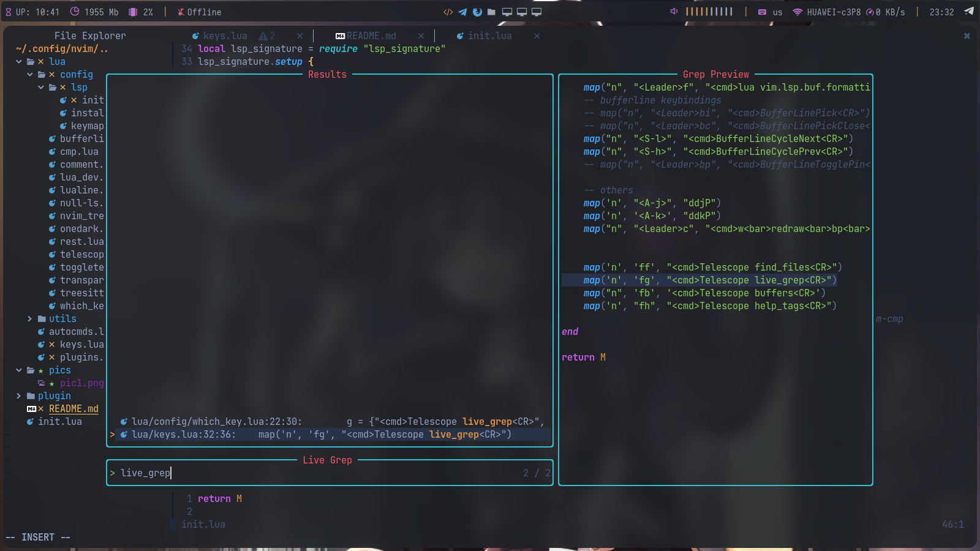
Task: Close the README.md tab
Action: point(421,36)
